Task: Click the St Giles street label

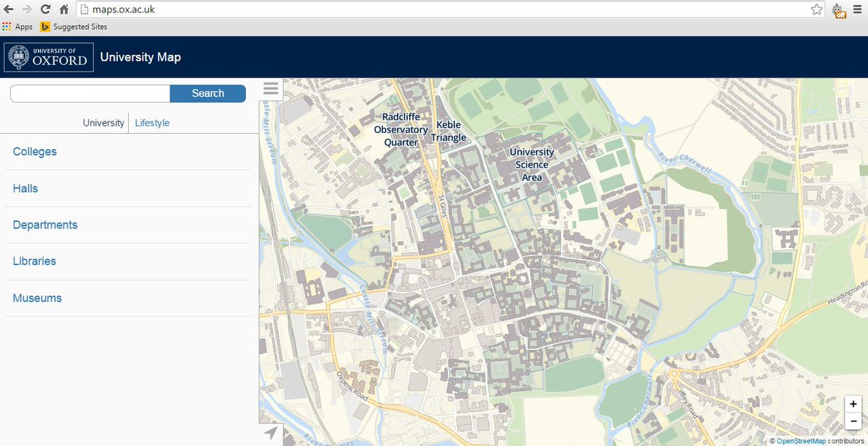Action: [x=444, y=206]
